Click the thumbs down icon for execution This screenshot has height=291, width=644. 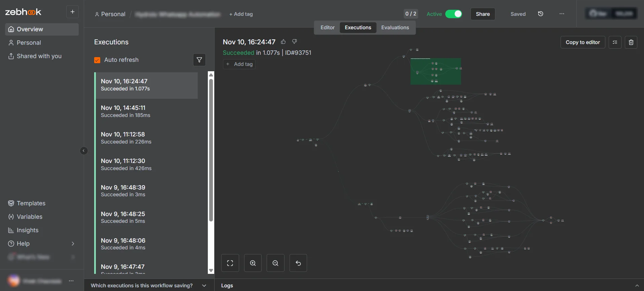pos(295,42)
